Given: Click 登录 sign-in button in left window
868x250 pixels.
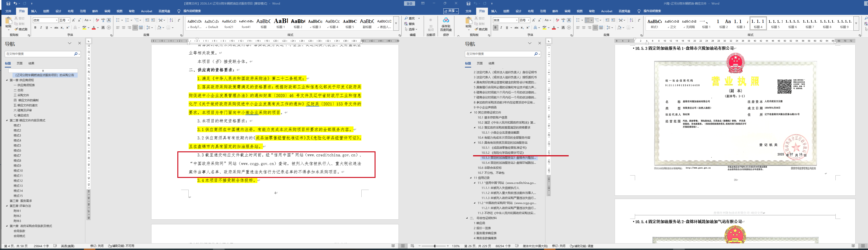Looking at the screenshot, I should coord(409,3).
